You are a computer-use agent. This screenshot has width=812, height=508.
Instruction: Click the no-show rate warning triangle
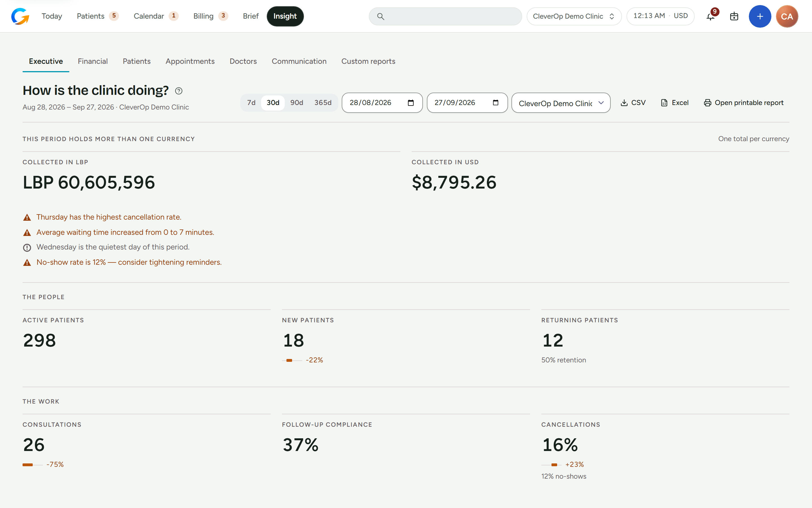coord(27,263)
